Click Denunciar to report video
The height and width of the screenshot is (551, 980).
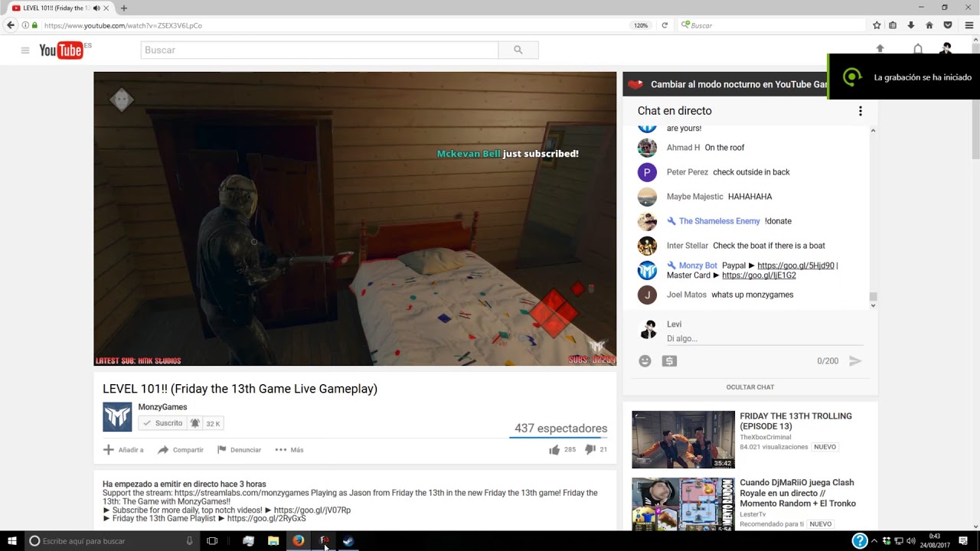[x=239, y=450]
